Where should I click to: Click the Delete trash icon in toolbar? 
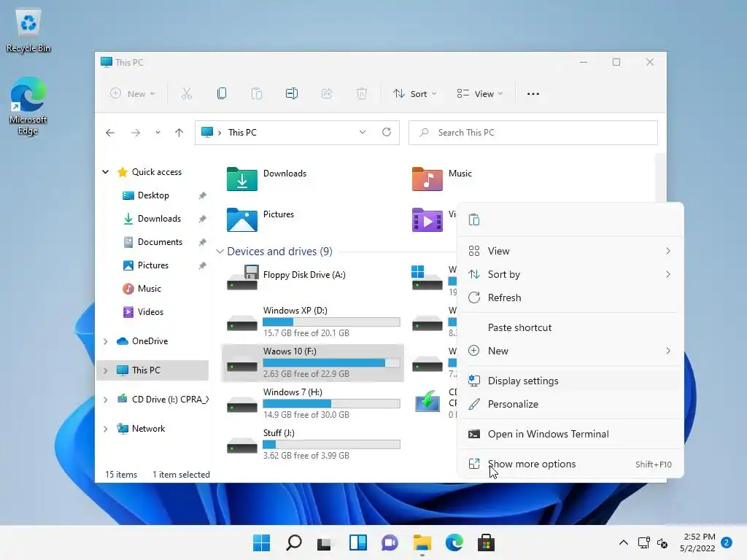[362, 94]
